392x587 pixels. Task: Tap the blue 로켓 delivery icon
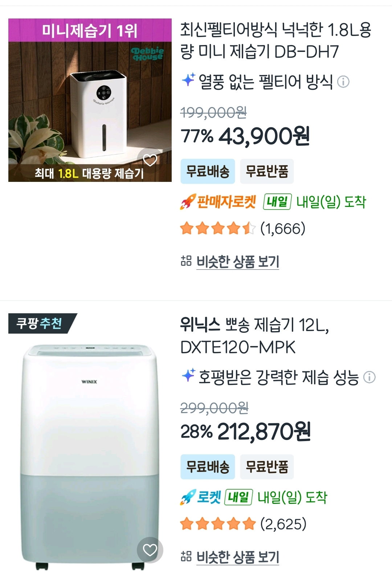point(187,497)
